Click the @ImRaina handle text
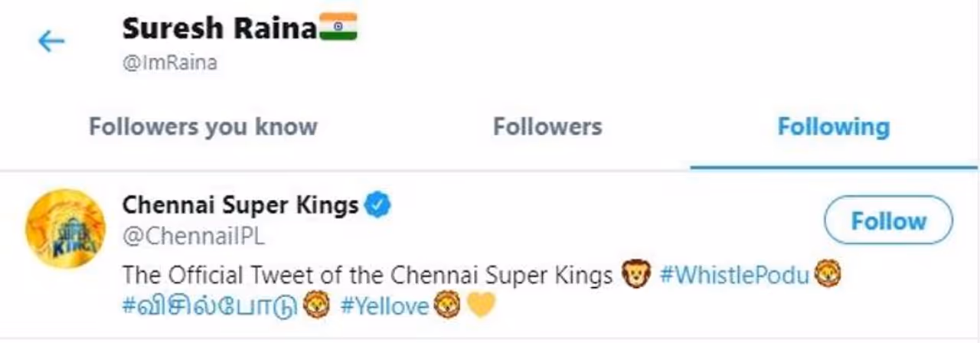Image resolution: width=980 pixels, height=343 pixels. click(169, 64)
